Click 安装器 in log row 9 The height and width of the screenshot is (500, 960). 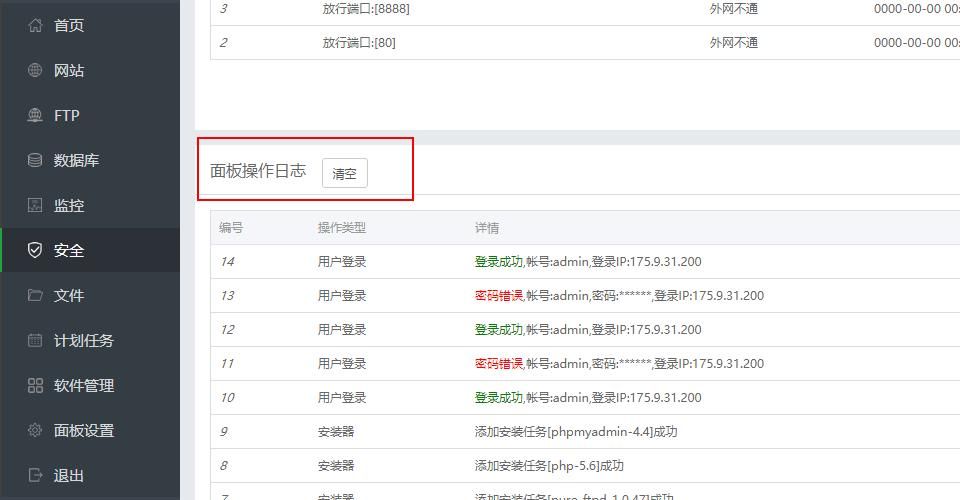click(336, 431)
